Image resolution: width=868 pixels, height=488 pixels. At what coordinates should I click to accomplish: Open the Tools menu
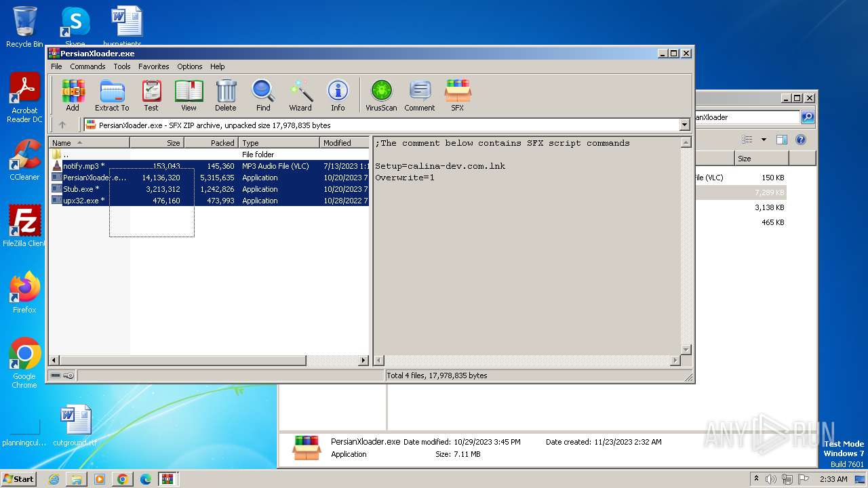coord(122,66)
